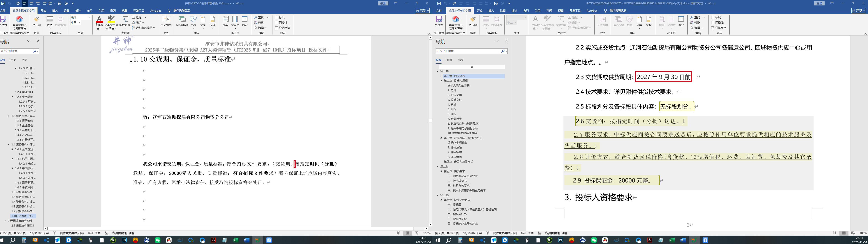Insert SmartArt in left Word window
868x244 pixels.
coord(182,21)
